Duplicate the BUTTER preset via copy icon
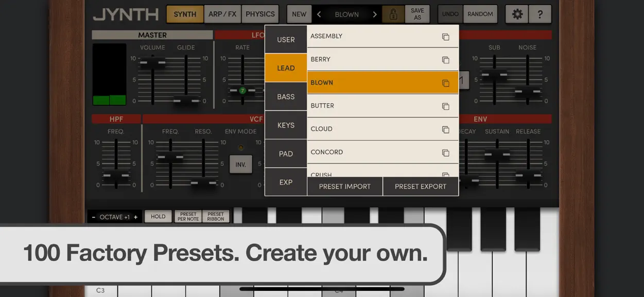 [x=446, y=106]
